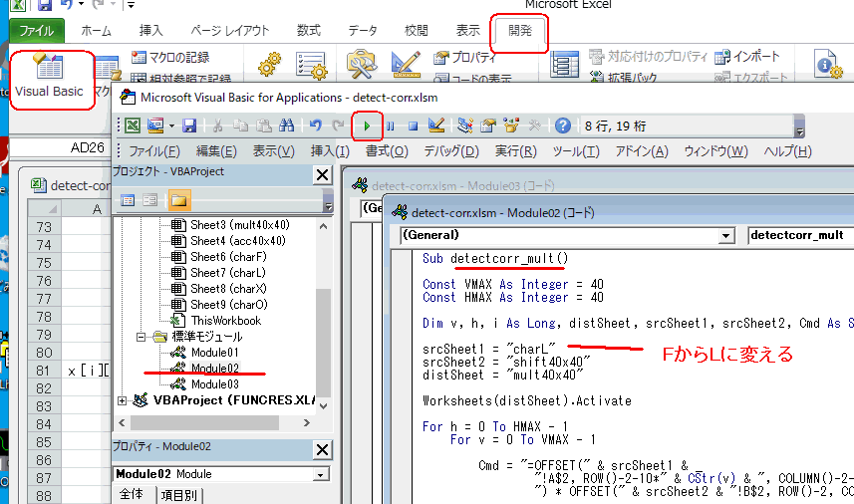The width and height of the screenshot is (854, 504).
Task: Save the project with VBA floppy icon
Action: [x=189, y=126]
